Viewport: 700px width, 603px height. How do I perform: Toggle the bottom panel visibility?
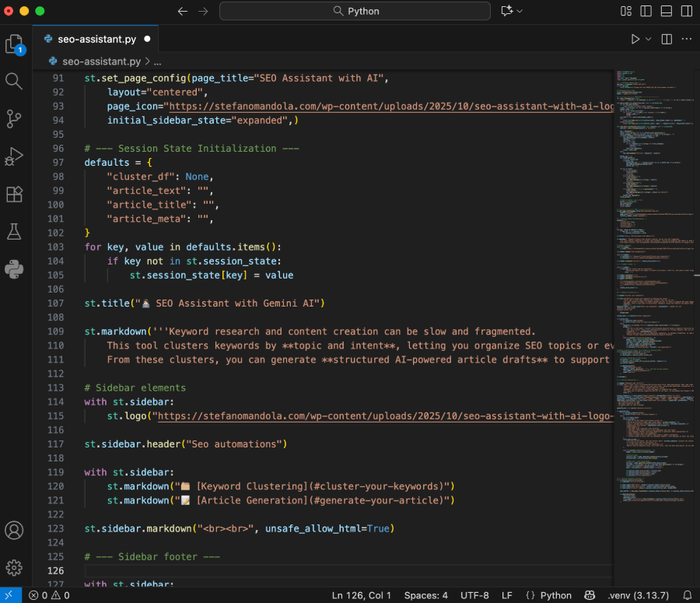pyautogui.click(x=666, y=11)
